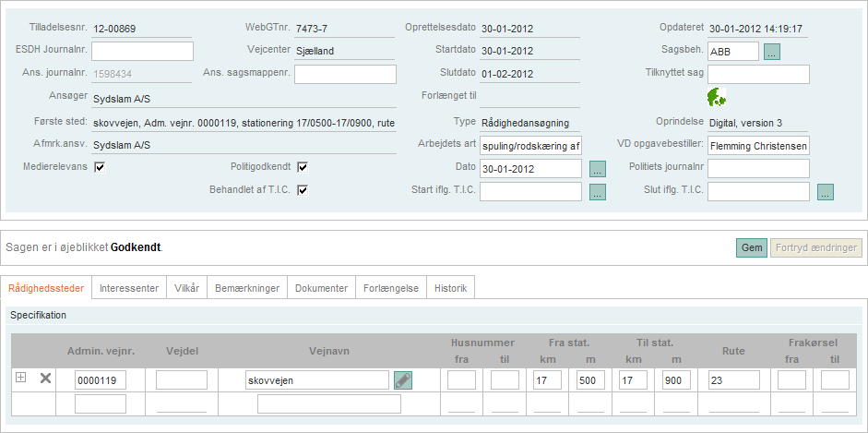Viewport: 868px width, 433px height.
Task: Open the Sagsbeh. lookup button
Action: [772, 52]
